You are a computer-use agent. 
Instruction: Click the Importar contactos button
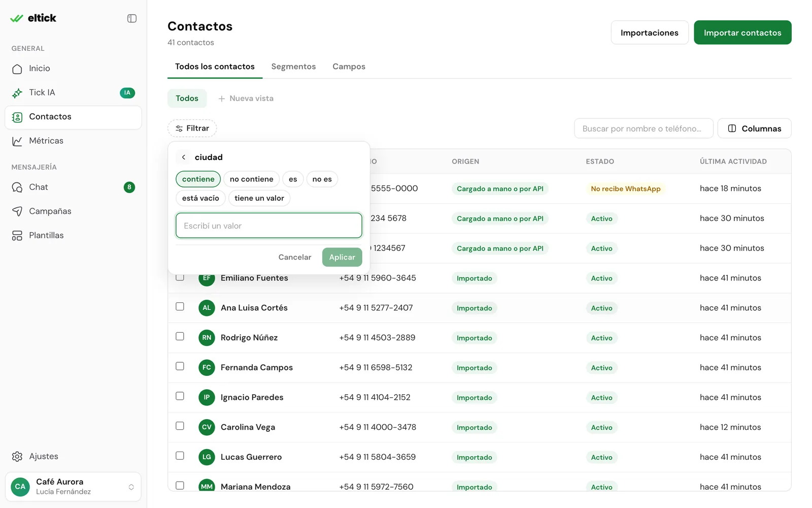[x=742, y=33]
